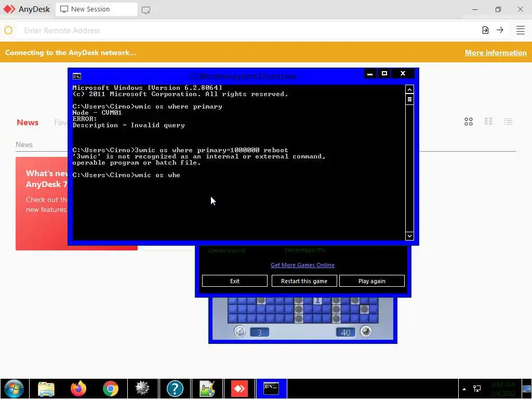Click 'Description = Invalid query' text
The height and width of the screenshot is (399, 532).
point(129,125)
